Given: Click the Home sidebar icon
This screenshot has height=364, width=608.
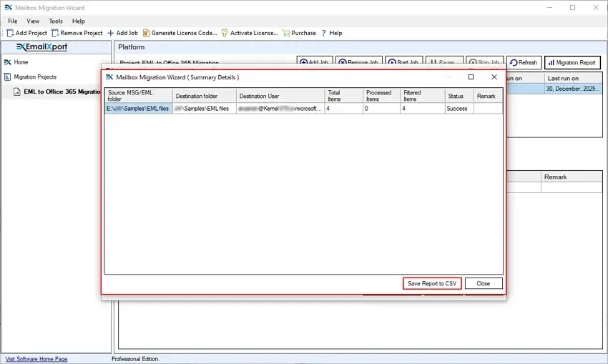Looking at the screenshot, I should (x=7, y=62).
